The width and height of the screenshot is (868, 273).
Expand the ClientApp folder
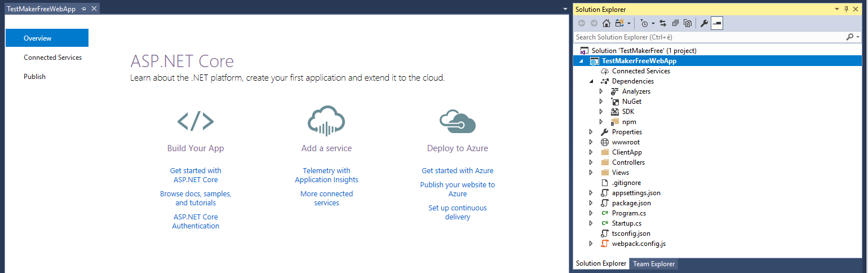pyautogui.click(x=591, y=152)
